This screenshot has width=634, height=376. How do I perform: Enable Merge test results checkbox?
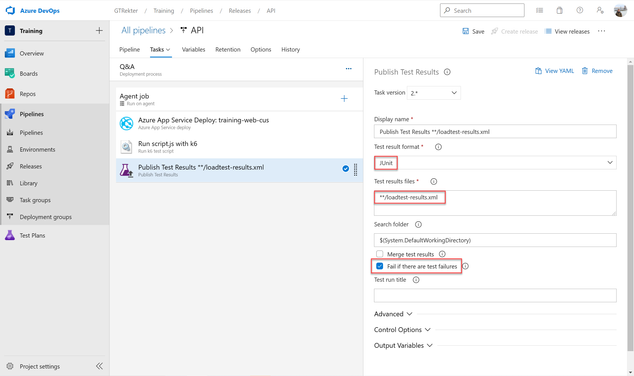pos(379,254)
